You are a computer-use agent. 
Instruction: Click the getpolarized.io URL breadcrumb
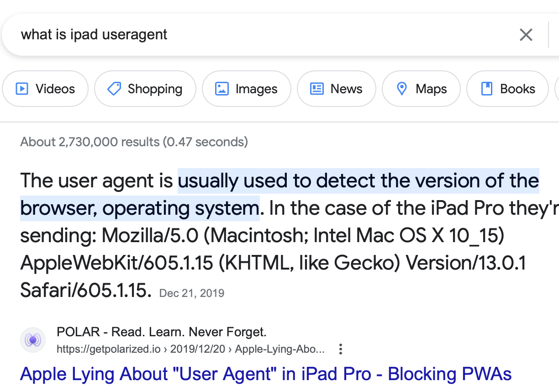click(x=190, y=350)
